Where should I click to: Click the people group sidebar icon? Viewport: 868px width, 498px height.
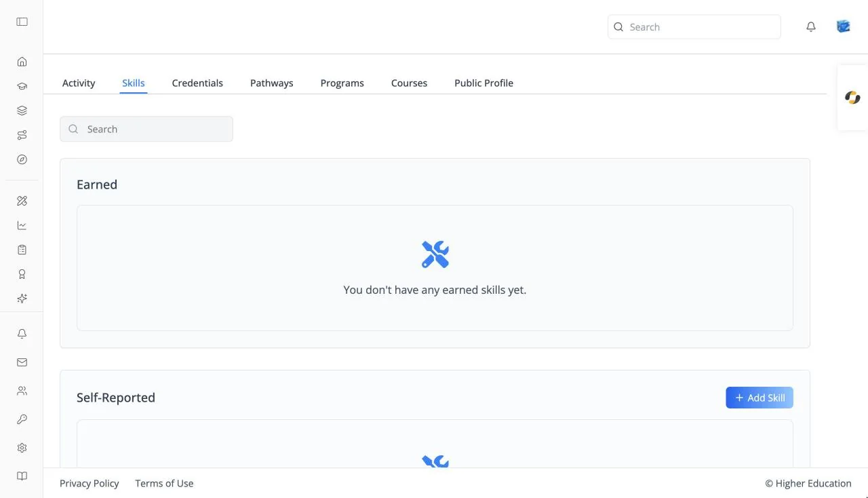pos(22,391)
